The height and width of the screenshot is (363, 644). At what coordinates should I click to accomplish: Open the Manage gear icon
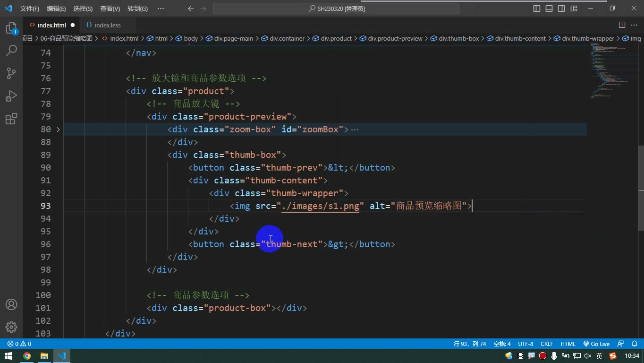click(x=11, y=327)
